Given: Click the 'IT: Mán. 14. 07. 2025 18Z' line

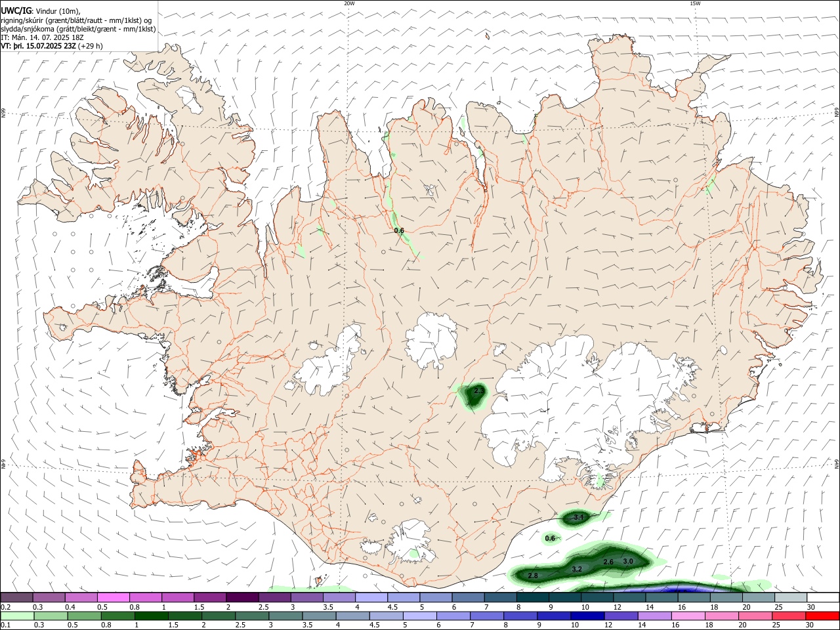Looking at the screenshot, I should 42,37.
